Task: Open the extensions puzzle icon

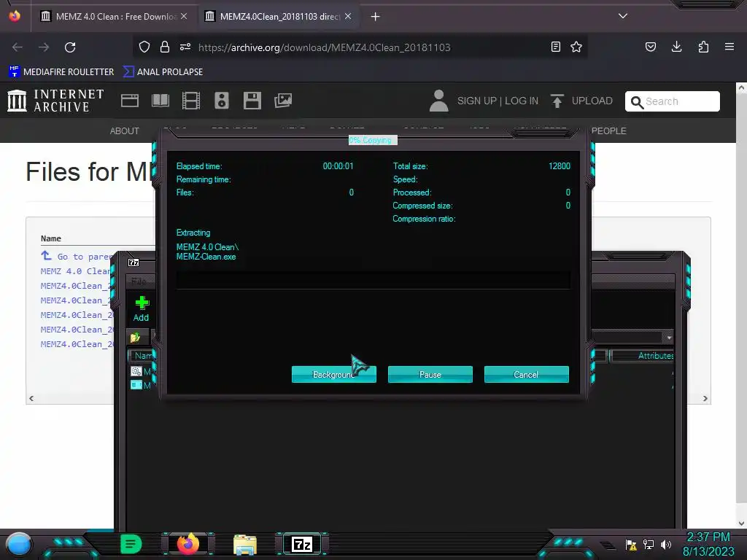Action: (703, 47)
